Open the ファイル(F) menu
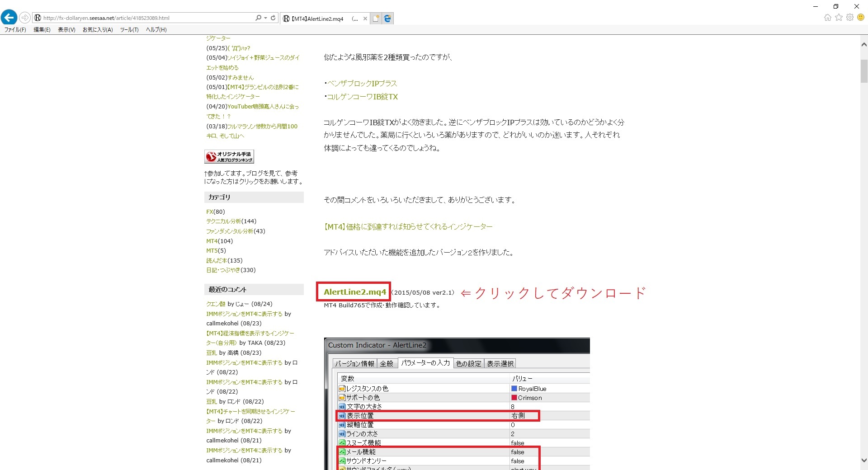868x470 pixels. (15, 29)
